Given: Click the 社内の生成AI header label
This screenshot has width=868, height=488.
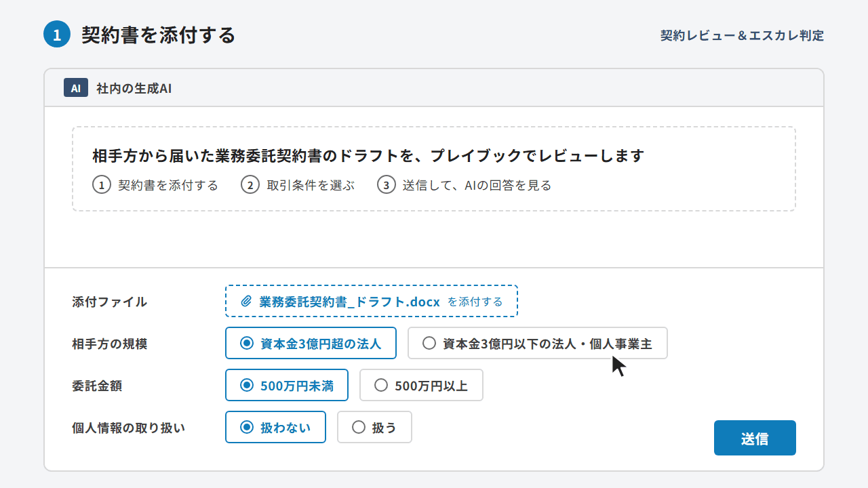Looking at the screenshot, I should (x=134, y=88).
